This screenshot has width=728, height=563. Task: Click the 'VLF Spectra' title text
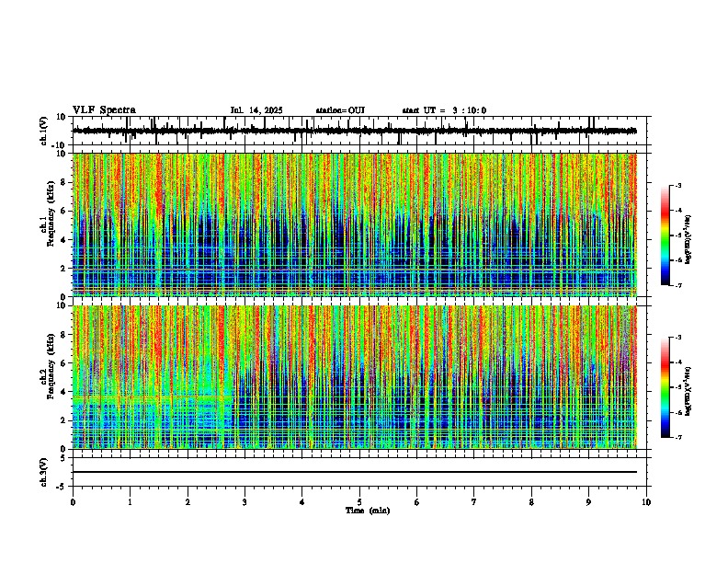(104, 110)
